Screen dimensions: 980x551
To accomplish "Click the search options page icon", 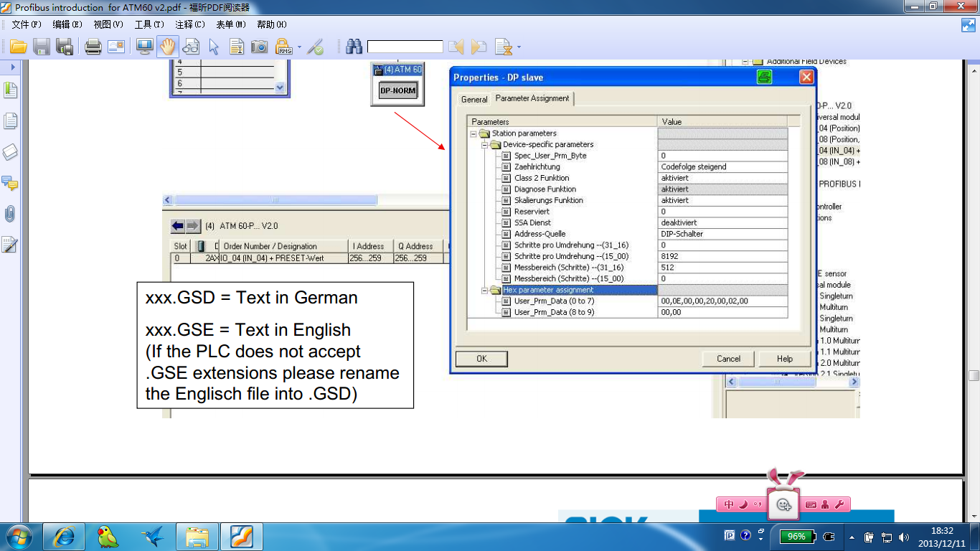I will pyautogui.click(x=504, y=47).
